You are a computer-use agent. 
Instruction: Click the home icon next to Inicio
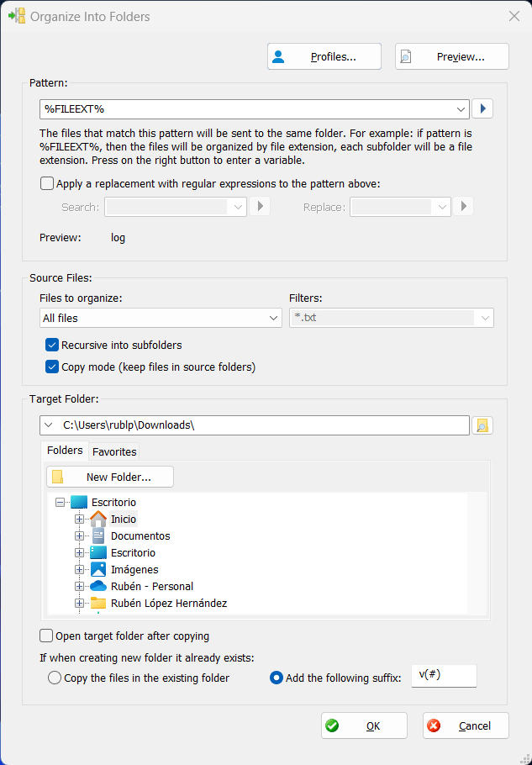(100, 519)
